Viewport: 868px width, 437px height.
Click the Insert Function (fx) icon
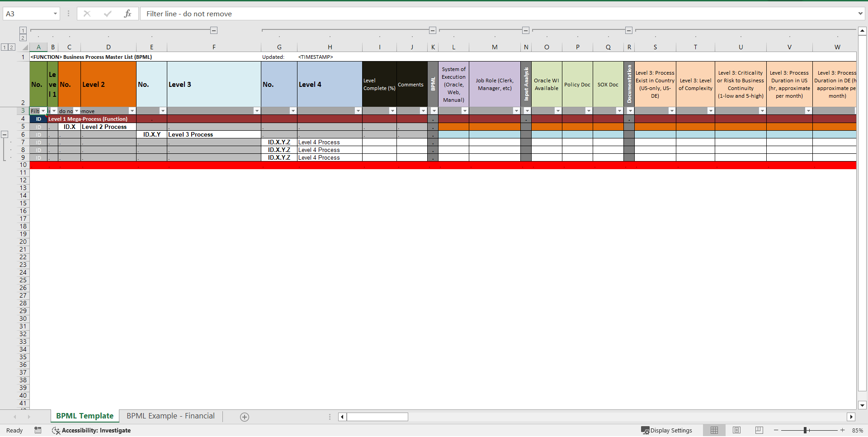click(128, 14)
